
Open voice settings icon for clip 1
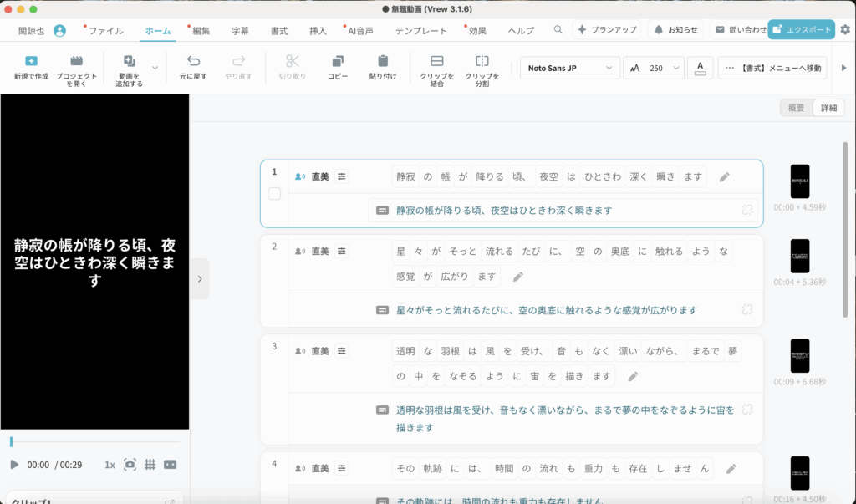point(342,176)
